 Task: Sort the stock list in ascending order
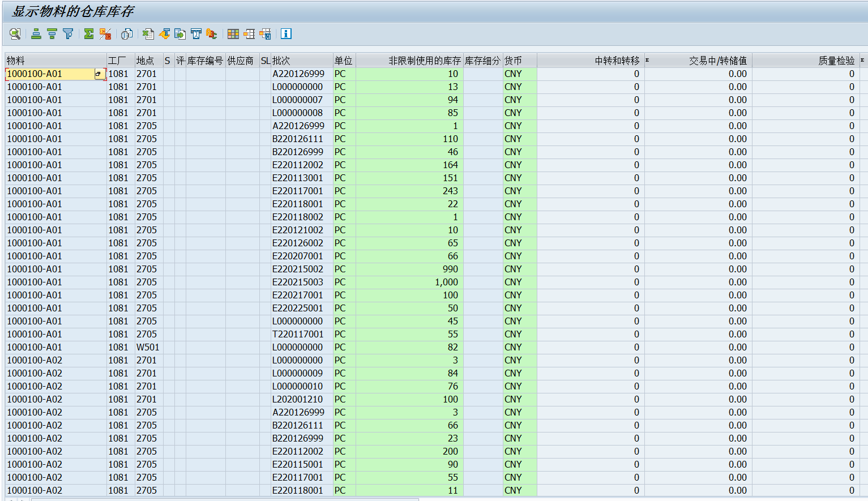click(35, 33)
